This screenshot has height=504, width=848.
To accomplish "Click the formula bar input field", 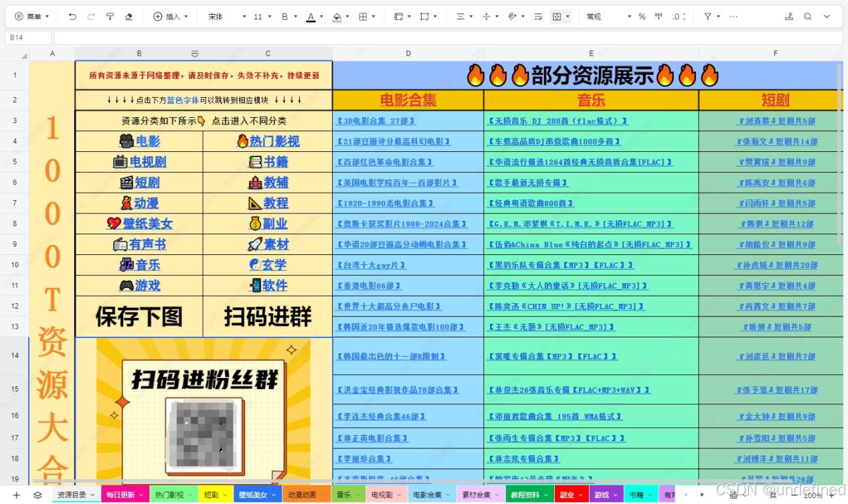I will tap(447, 37).
